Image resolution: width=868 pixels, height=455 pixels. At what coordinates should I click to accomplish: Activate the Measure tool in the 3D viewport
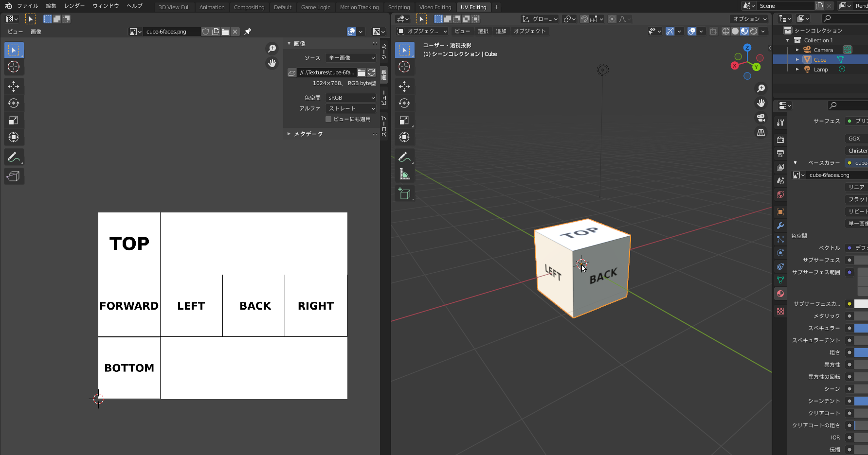click(x=404, y=174)
